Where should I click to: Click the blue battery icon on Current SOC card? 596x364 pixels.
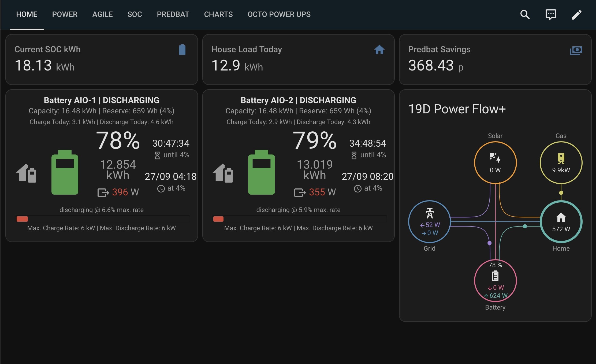(x=182, y=50)
